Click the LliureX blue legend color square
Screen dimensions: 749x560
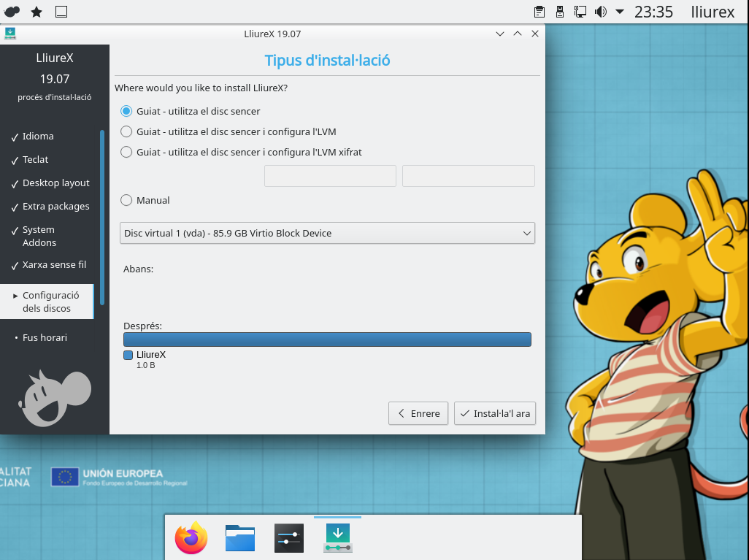128,355
